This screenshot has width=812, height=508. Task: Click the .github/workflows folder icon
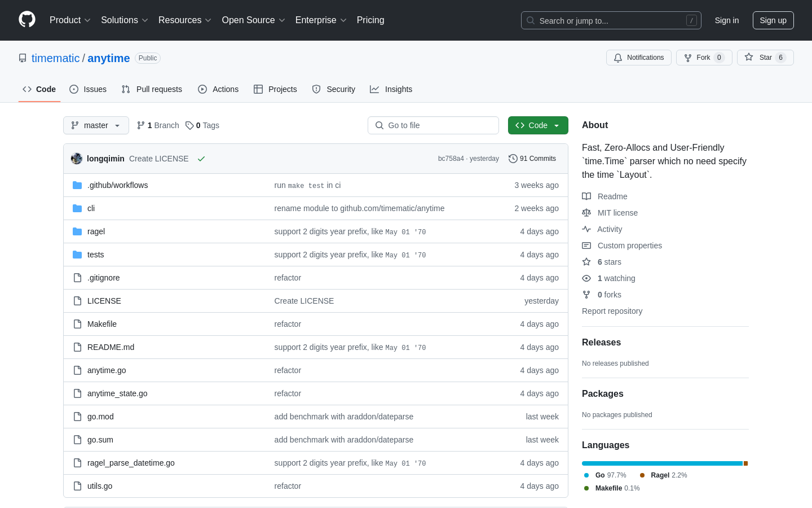pos(77,185)
